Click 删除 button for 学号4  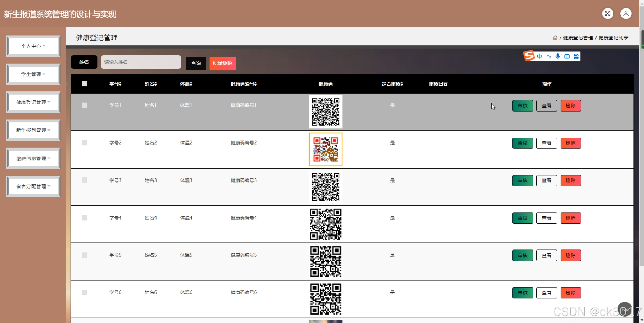tap(570, 218)
